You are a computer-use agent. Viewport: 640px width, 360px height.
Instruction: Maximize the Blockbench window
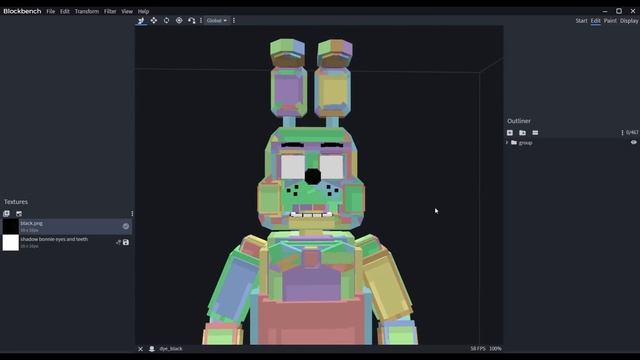click(619, 11)
